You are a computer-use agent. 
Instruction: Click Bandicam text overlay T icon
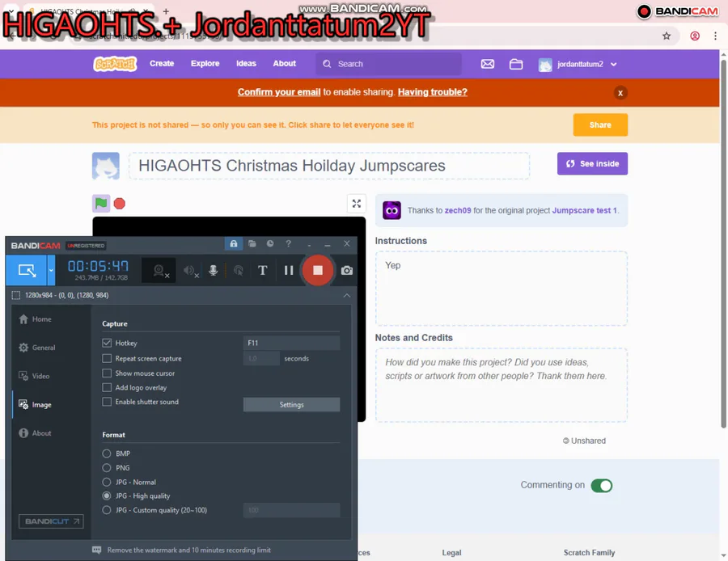pos(262,270)
